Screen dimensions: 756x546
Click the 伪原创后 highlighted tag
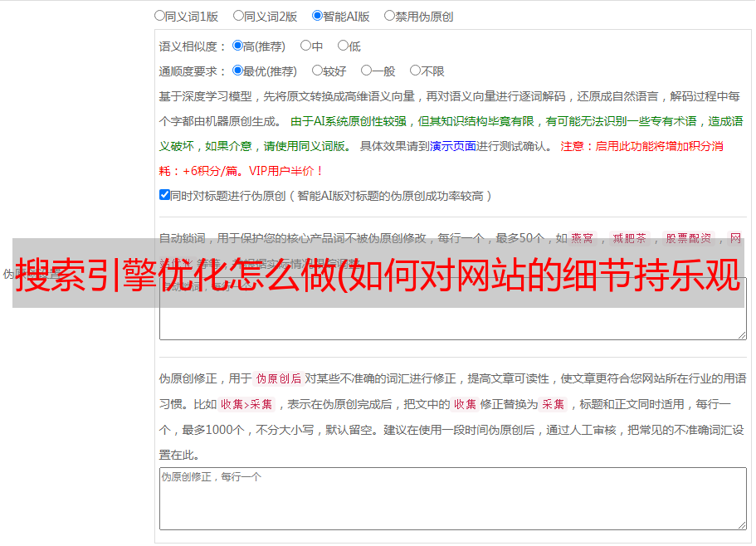tap(279, 378)
